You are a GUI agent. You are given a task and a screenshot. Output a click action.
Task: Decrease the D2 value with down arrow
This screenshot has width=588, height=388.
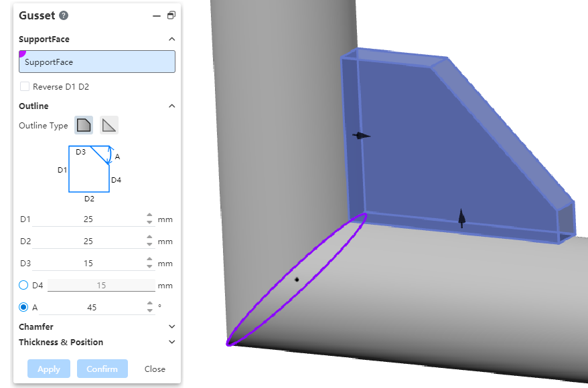149,244
